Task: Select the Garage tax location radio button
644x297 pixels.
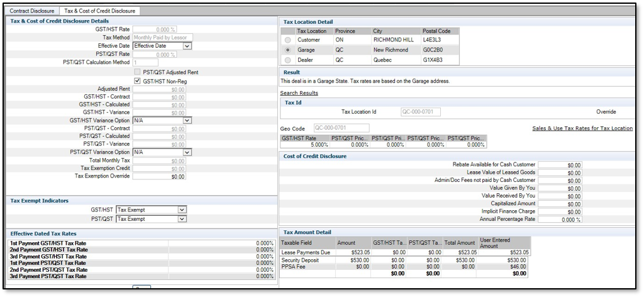Action: (x=287, y=50)
